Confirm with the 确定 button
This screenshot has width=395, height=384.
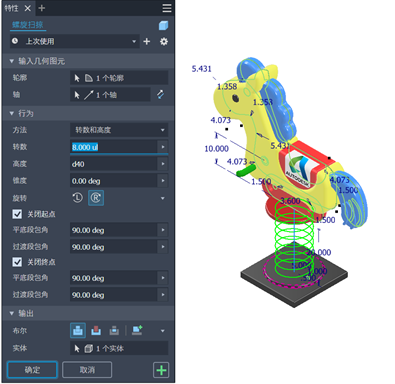pos(32,370)
